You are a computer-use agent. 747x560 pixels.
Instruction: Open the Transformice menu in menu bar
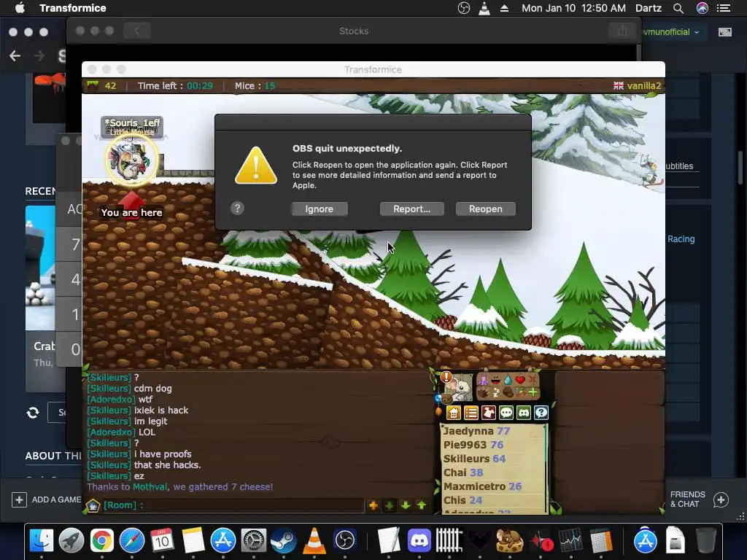[x=73, y=8]
